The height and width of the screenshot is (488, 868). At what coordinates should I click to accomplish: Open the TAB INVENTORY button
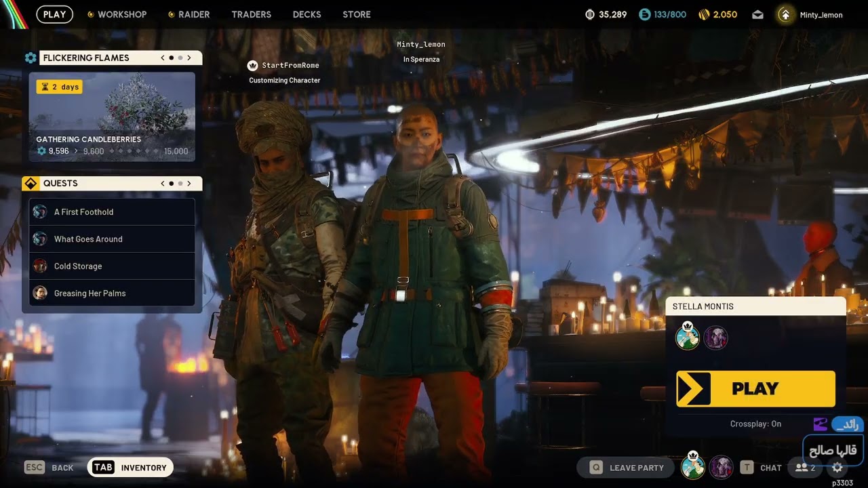131,468
